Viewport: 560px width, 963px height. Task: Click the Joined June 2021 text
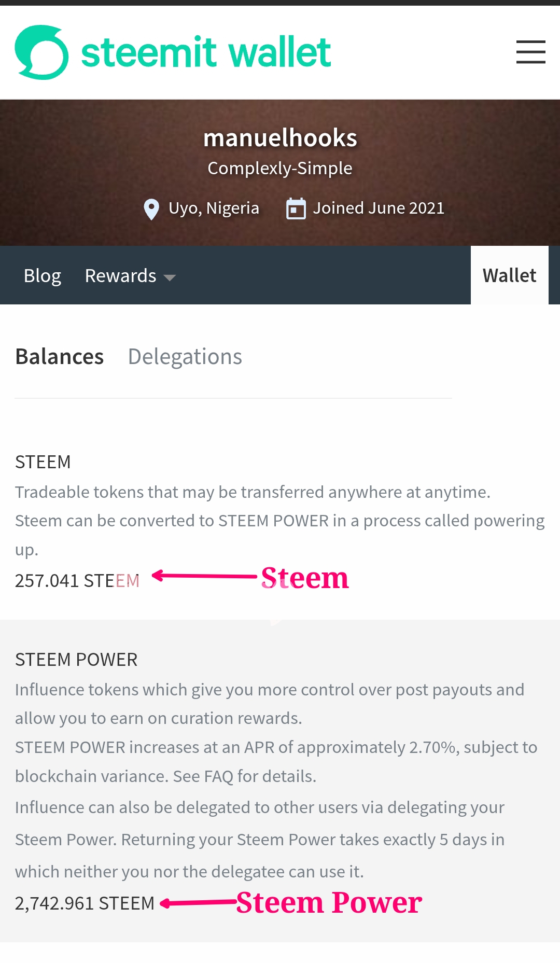click(x=379, y=208)
